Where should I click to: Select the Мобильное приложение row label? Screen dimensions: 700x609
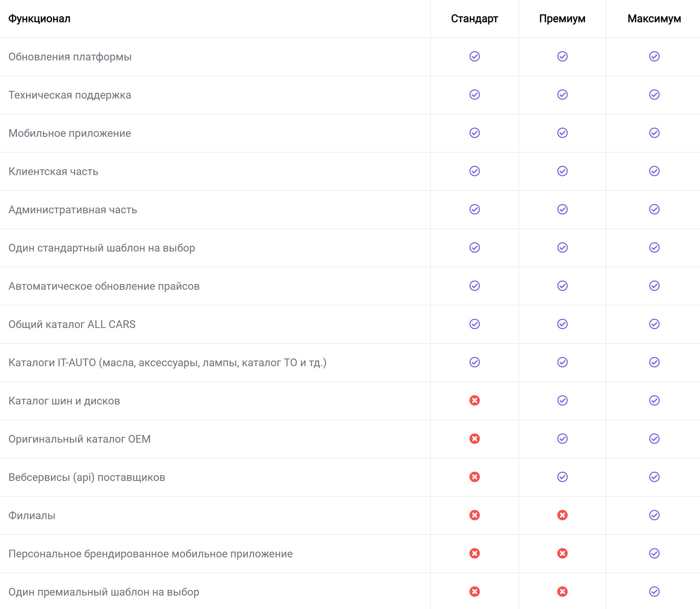tap(70, 133)
